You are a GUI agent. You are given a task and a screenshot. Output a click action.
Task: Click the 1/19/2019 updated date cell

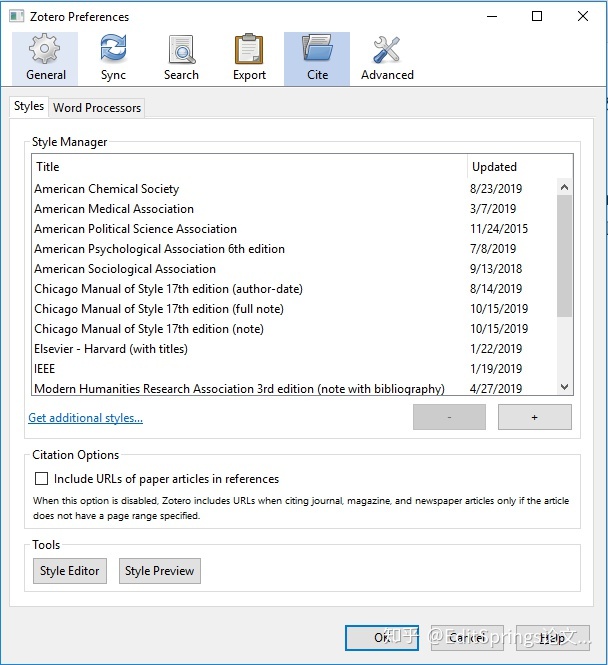pos(496,369)
